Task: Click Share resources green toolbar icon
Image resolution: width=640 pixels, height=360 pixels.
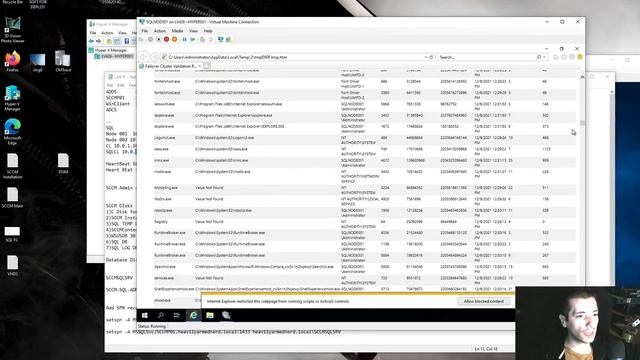Action: click(229, 40)
